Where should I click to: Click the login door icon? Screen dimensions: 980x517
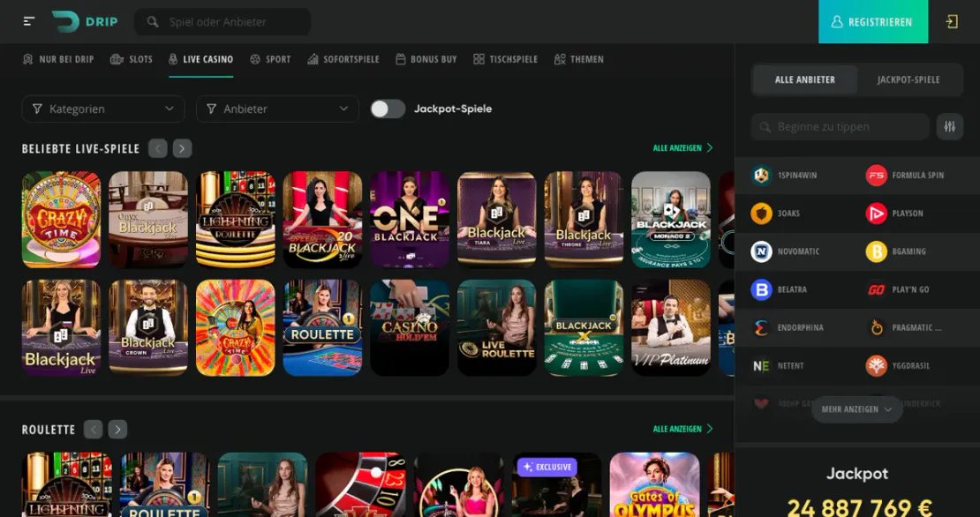tap(951, 22)
